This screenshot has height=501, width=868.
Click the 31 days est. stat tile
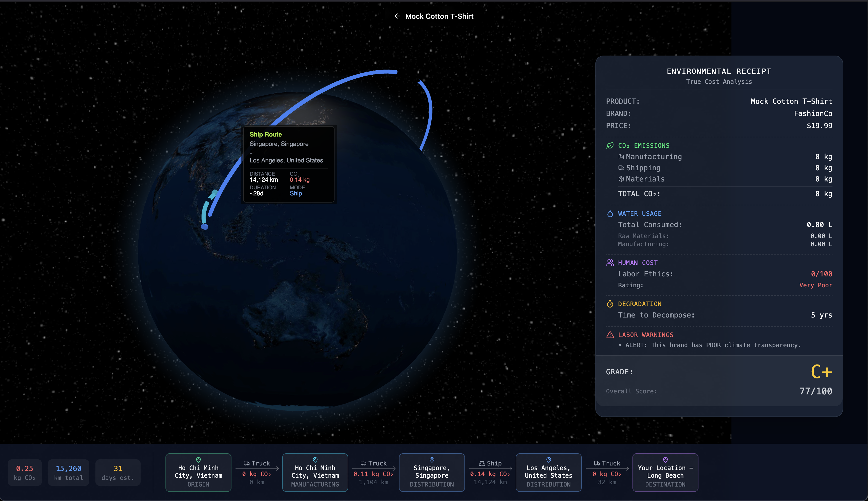pos(118,472)
